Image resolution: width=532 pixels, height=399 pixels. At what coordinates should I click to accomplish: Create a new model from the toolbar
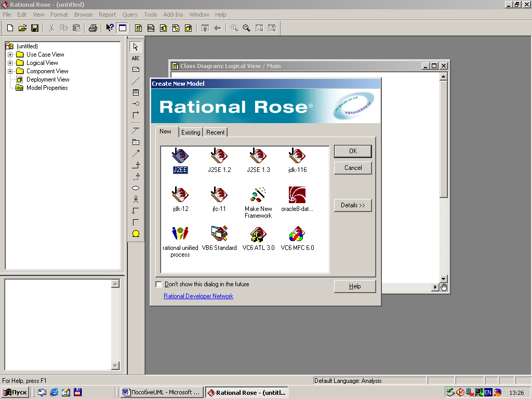[x=10, y=28]
